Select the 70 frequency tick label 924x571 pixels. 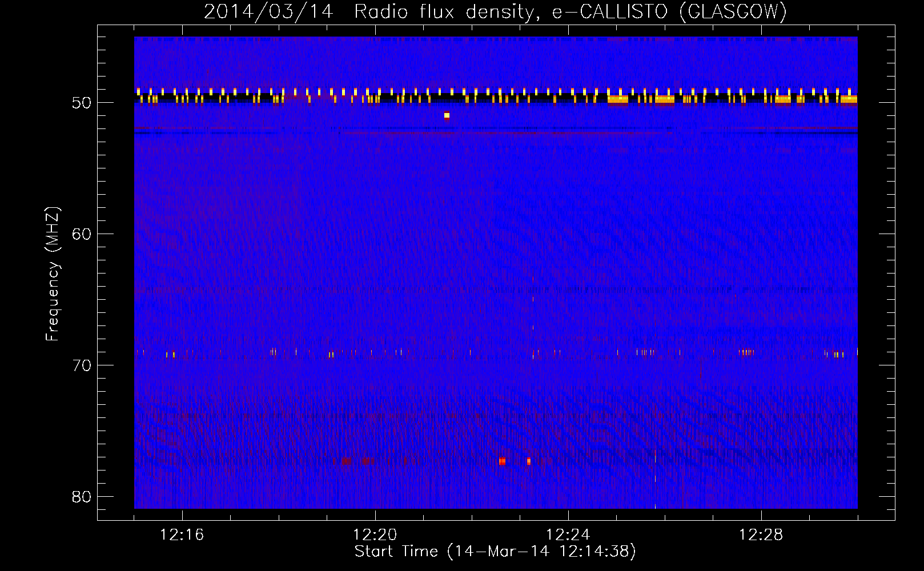point(82,365)
